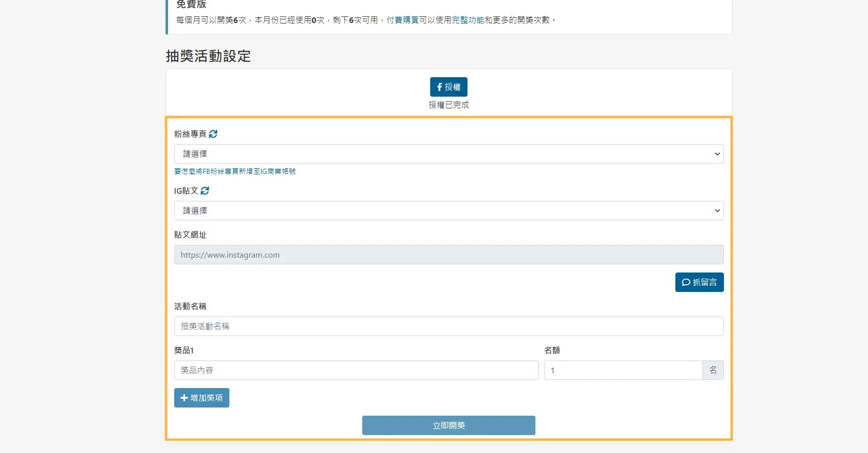Open the FB粉絲專頁新增至IG商業帳號 help link
Screen dimensions: 868x453
[235, 171]
